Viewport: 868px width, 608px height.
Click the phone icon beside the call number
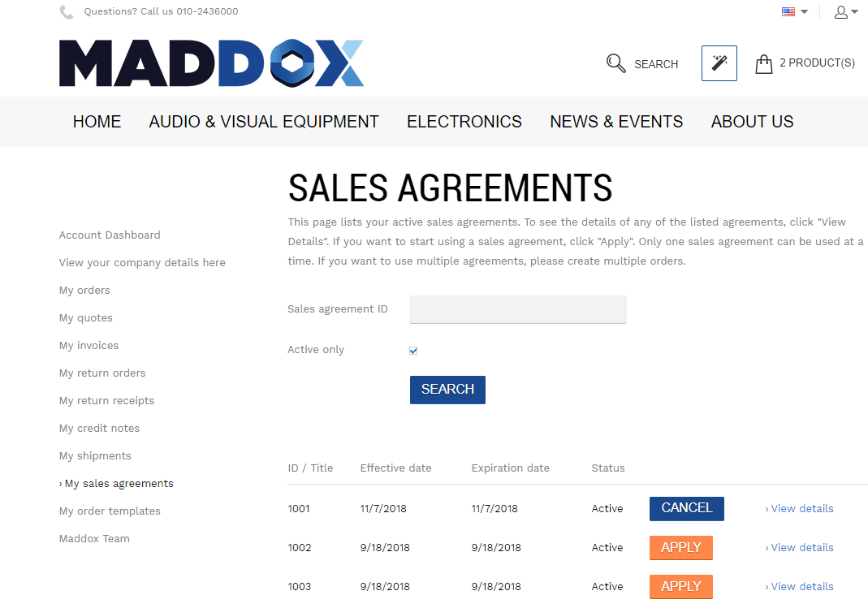(x=67, y=11)
